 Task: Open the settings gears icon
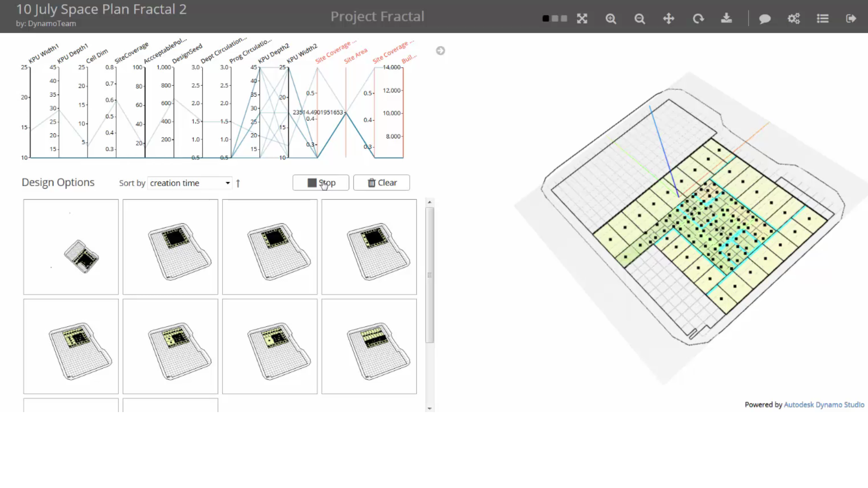click(794, 19)
